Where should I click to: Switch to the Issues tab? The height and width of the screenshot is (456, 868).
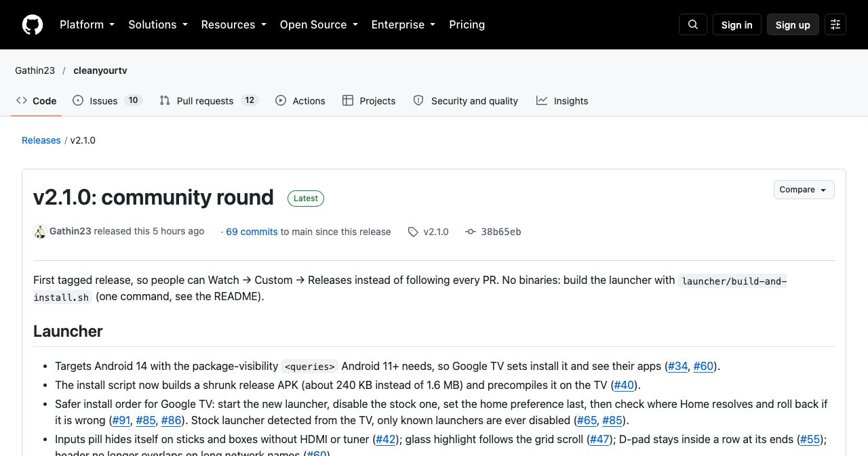coord(106,100)
